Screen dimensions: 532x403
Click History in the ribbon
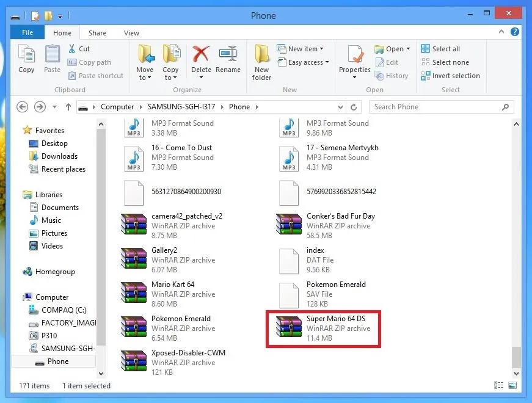[392, 76]
